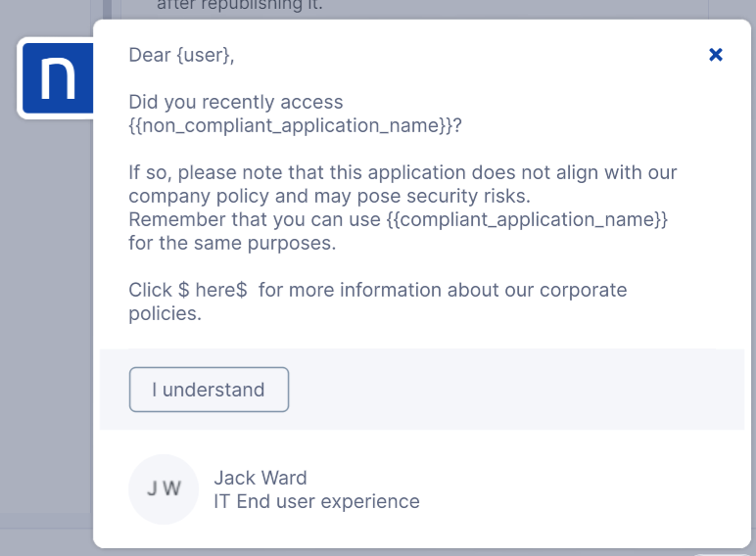This screenshot has width=756, height=556.
Task: Click the 'for the same purposes.' line
Action: (x=232, y=244)
